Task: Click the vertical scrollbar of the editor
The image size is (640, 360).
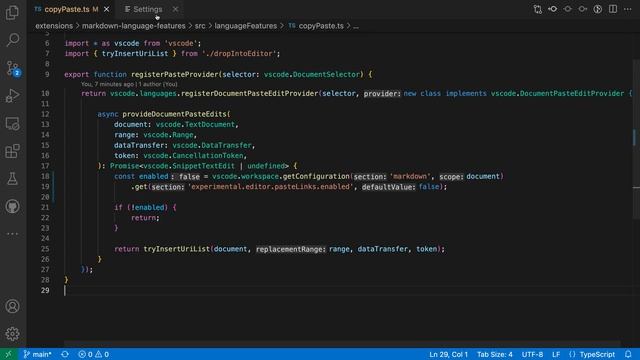Action: (636, 139)
